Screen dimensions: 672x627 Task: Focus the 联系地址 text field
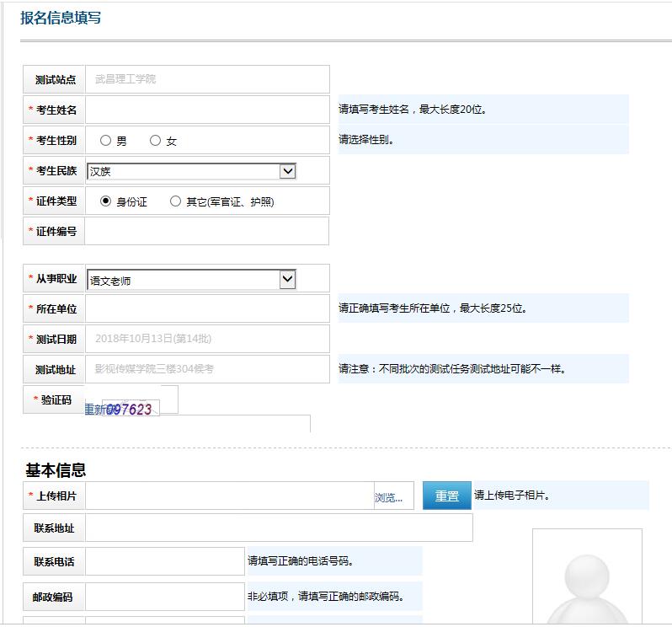(x=278, y=528)
